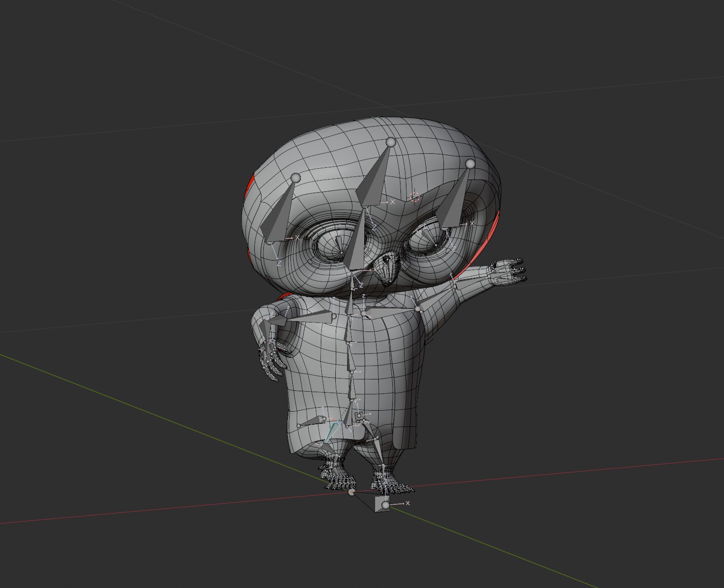
Task: Select the cyan highlighted thigh bone
Action: [x=333, y=432]
